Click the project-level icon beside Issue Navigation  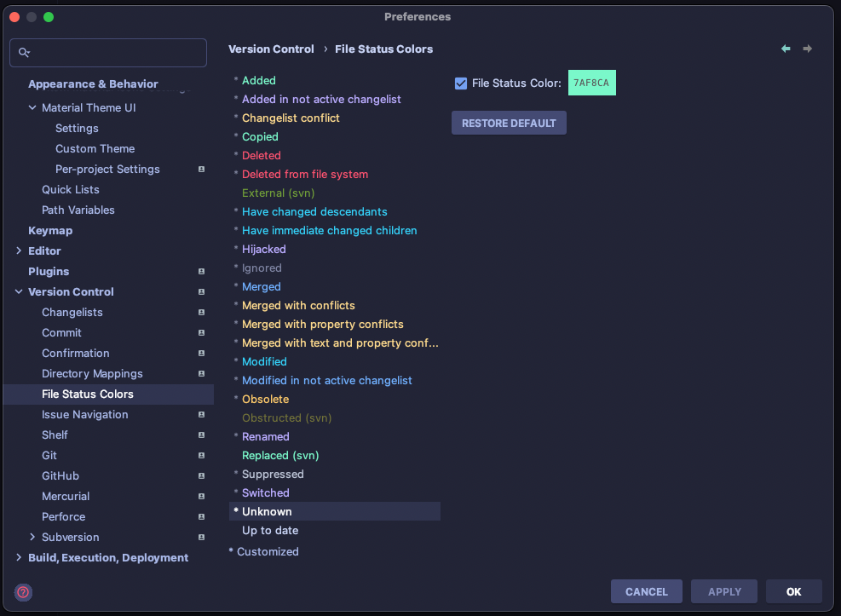pos(201,414)
